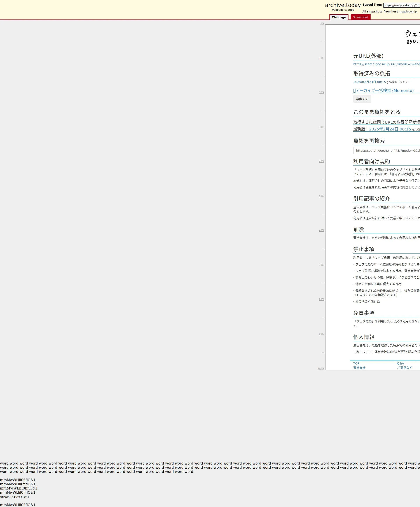Screen dimensions: 420x507
Task: Click the 30% scroll position marker
Action: (321, 127)
